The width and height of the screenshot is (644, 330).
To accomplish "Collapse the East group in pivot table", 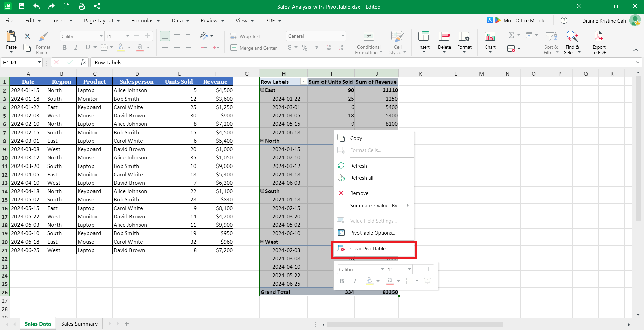I will click(262, 90).
